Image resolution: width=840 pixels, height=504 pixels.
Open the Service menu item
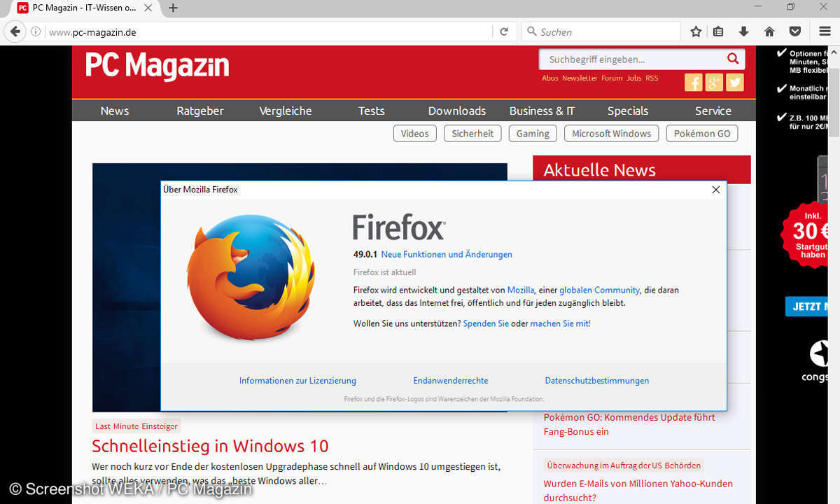click(713, 111)
